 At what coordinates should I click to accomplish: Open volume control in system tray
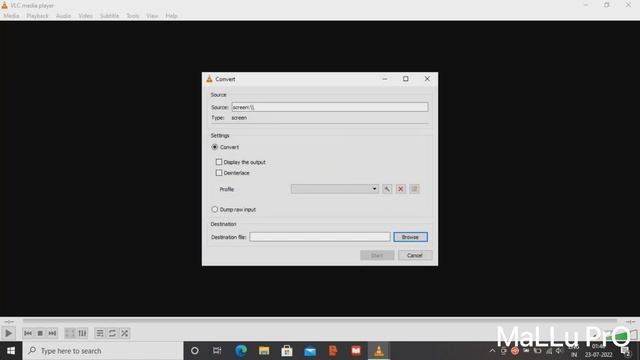559,351
